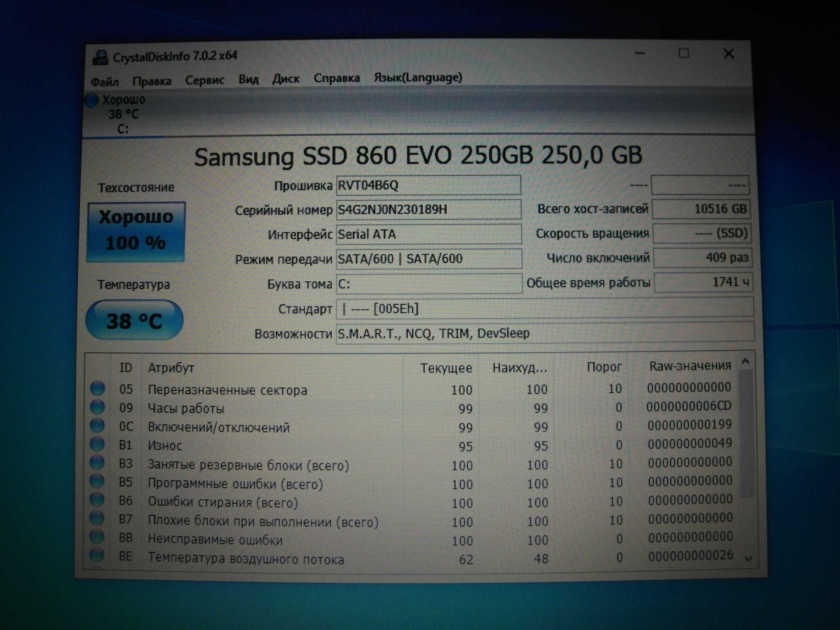Click the scroll up arrow of attribute list
This screenshot has height=630, width=840.
point(746,362)
